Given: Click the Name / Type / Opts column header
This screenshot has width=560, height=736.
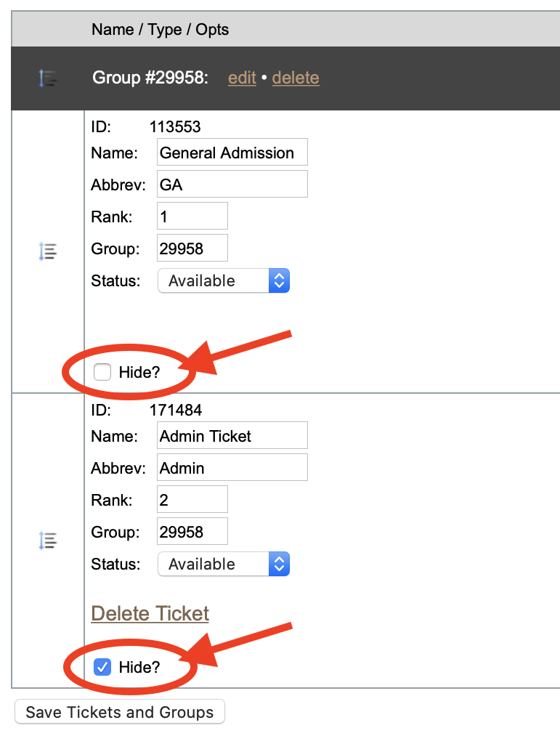Looking at the screenshot, I should pyautogui.click(x=160, y=30).
